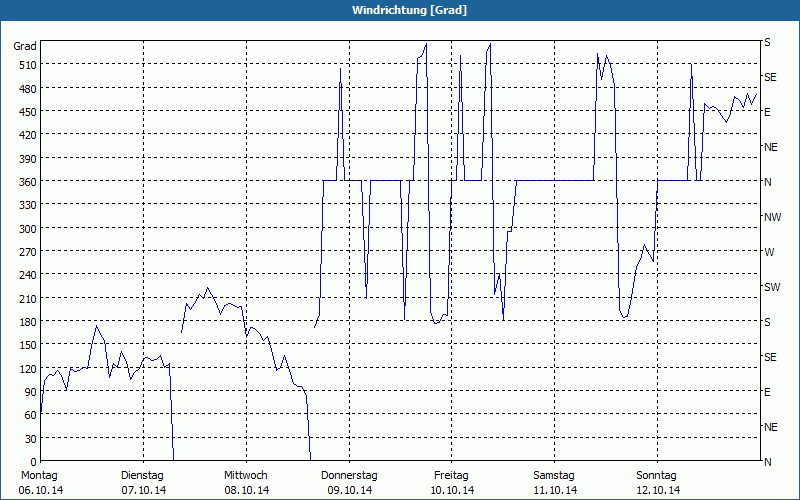Select the 10.10.14 date label
Image resolution: width=800 pixels, height=500 pixels.
452,490
